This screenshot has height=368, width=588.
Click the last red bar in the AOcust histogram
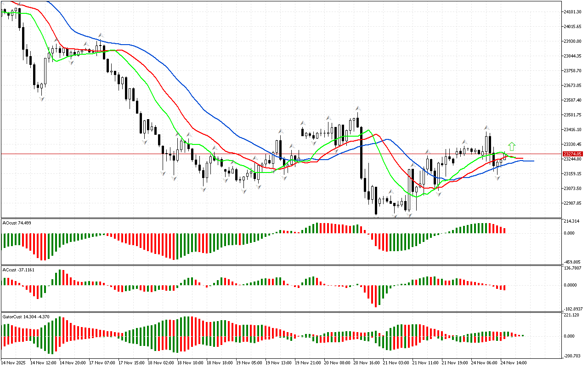coord(504,230)
